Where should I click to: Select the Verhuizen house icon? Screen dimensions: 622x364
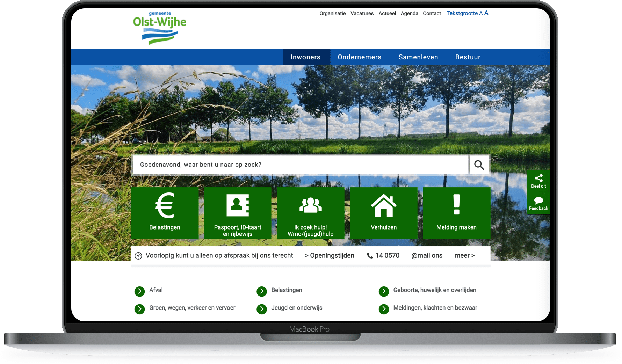pos(383,205)
